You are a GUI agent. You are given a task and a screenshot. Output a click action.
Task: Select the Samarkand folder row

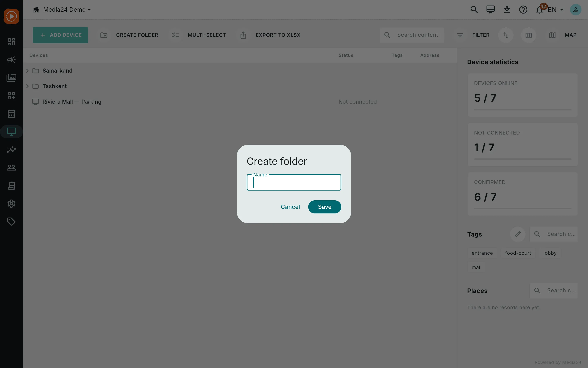pos(240,71)
